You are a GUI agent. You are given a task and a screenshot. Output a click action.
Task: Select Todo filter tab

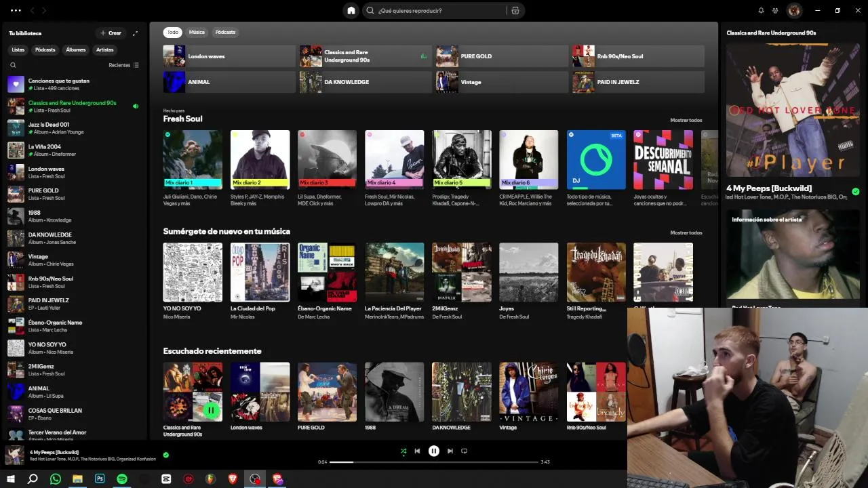(173, 32)
